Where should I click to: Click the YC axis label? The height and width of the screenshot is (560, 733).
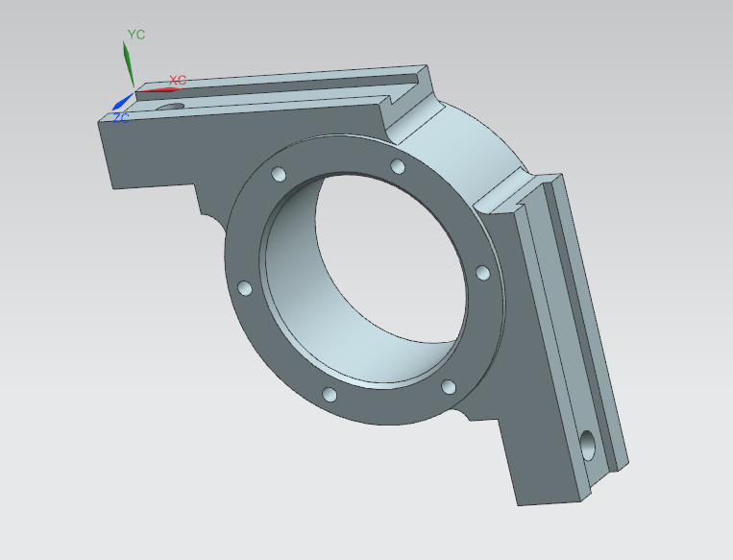[136, 35]
